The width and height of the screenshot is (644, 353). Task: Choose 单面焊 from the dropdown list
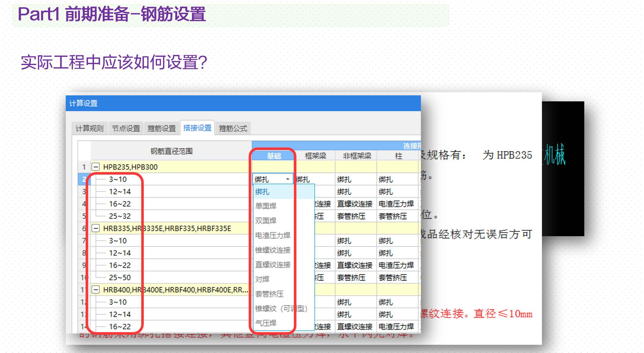(266, 206)
